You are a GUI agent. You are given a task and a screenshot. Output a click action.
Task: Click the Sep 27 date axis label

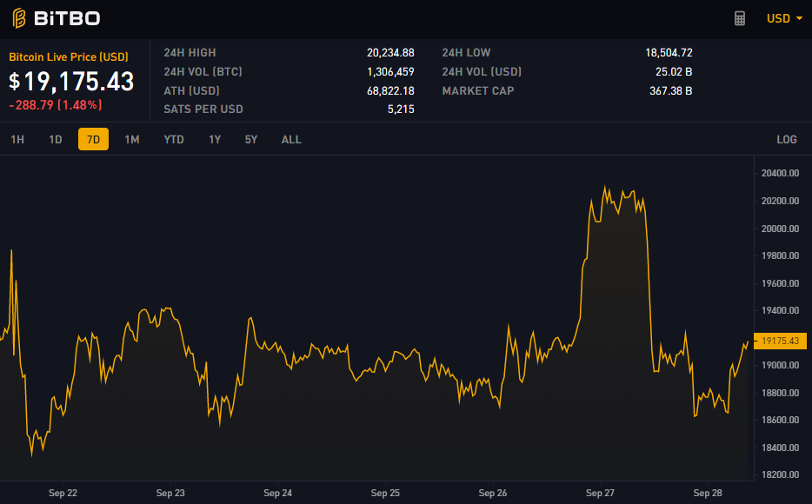tap(600, 493)
